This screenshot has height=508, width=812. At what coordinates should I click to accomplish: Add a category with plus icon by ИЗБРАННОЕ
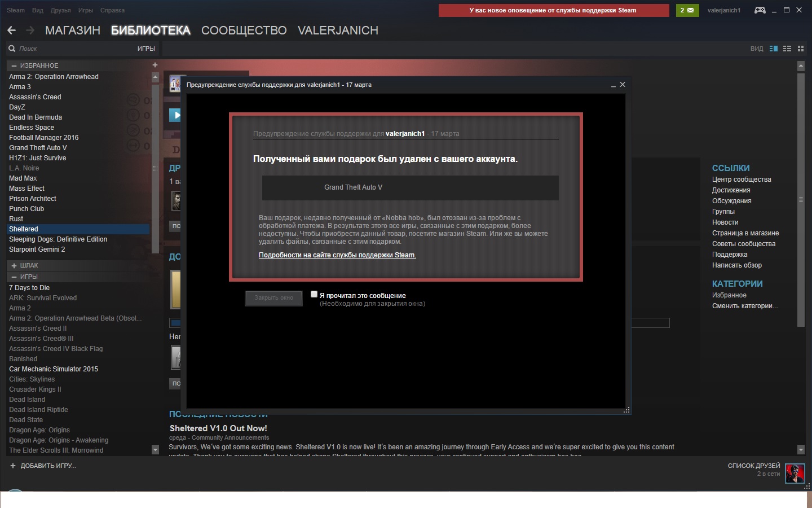(x=155, y=65)
